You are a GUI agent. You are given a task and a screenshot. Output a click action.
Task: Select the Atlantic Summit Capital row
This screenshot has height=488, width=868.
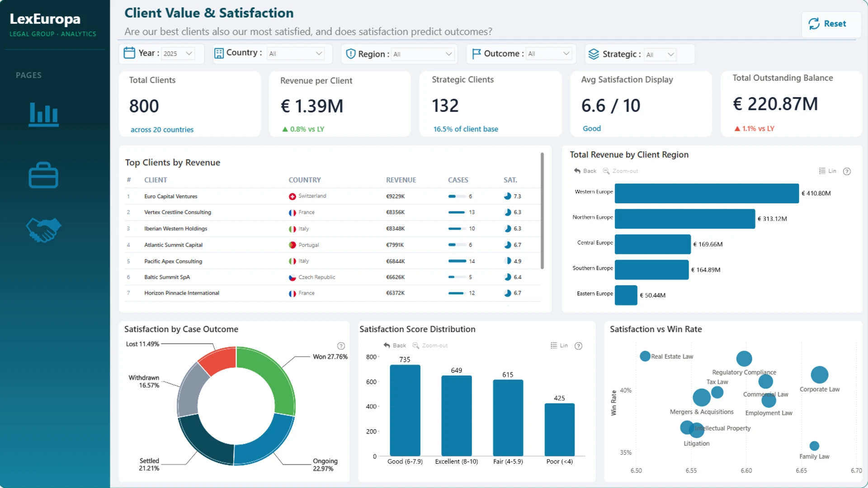(333, 245)
